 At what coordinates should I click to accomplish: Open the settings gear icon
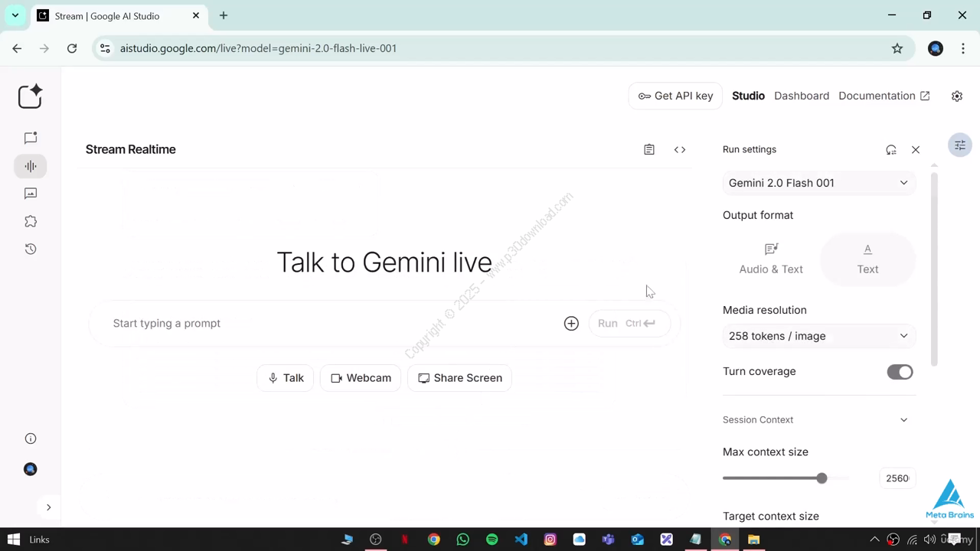click(x=957, y=96)
